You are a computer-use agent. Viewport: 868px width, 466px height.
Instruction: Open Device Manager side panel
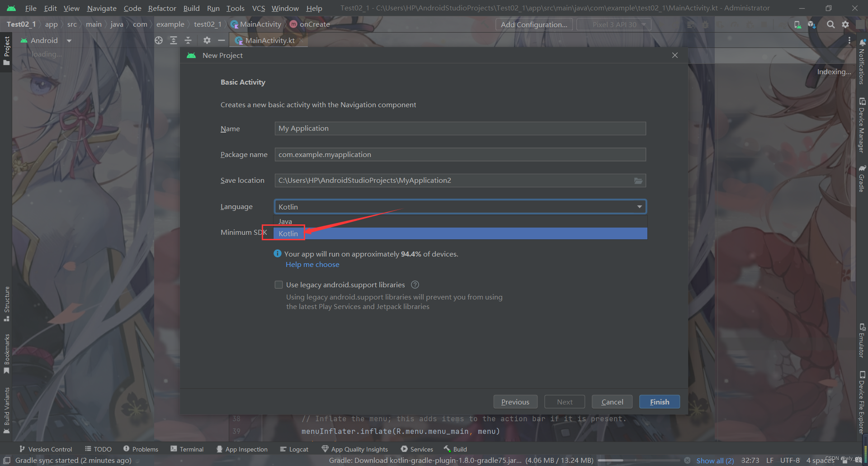862,125
